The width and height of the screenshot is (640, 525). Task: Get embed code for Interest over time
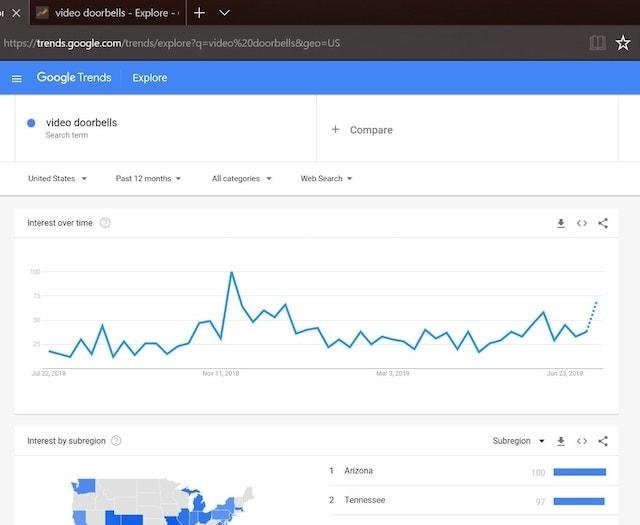(x=582, y=223)
